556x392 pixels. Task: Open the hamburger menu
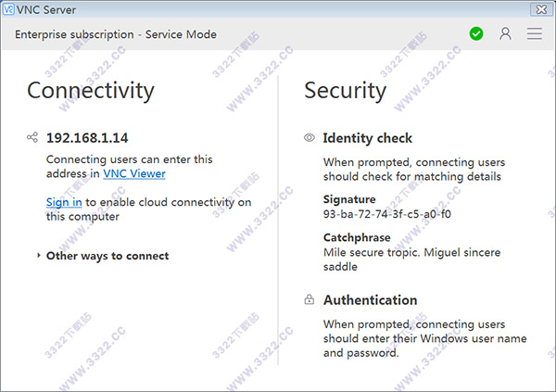[x=535, y=34]
